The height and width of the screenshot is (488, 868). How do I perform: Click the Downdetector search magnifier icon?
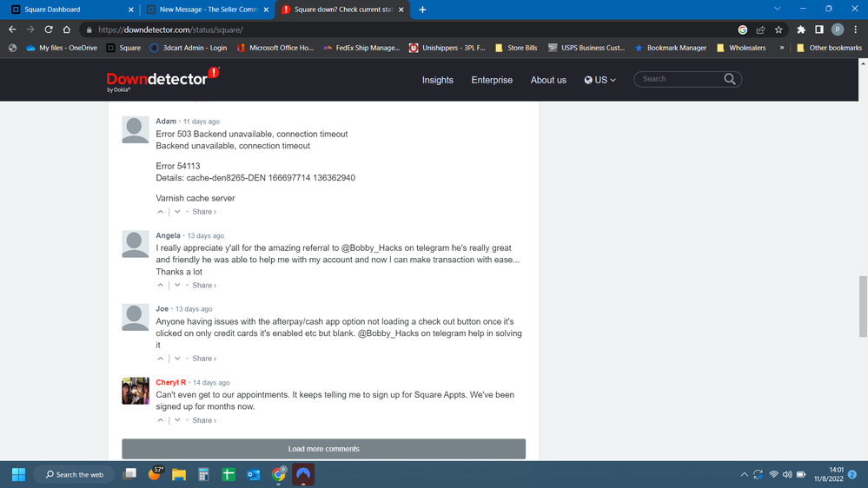click(x=730, y=79)
